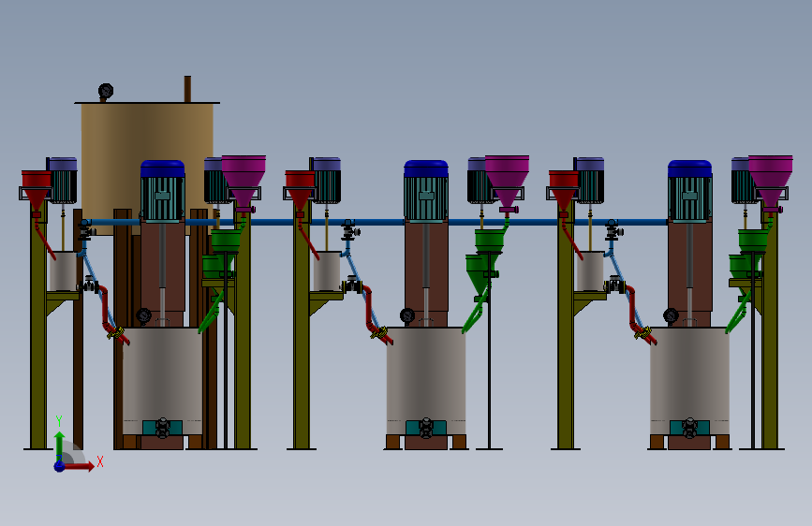
Task: Select the gray mixing vessel of the middle unit
Action: pyautogui.click(x=426, y=381)
